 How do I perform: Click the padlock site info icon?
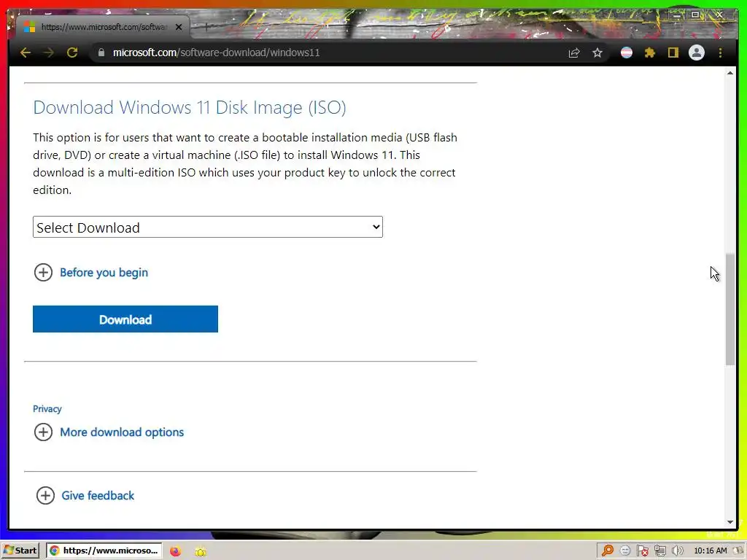[x=101, y=52]
